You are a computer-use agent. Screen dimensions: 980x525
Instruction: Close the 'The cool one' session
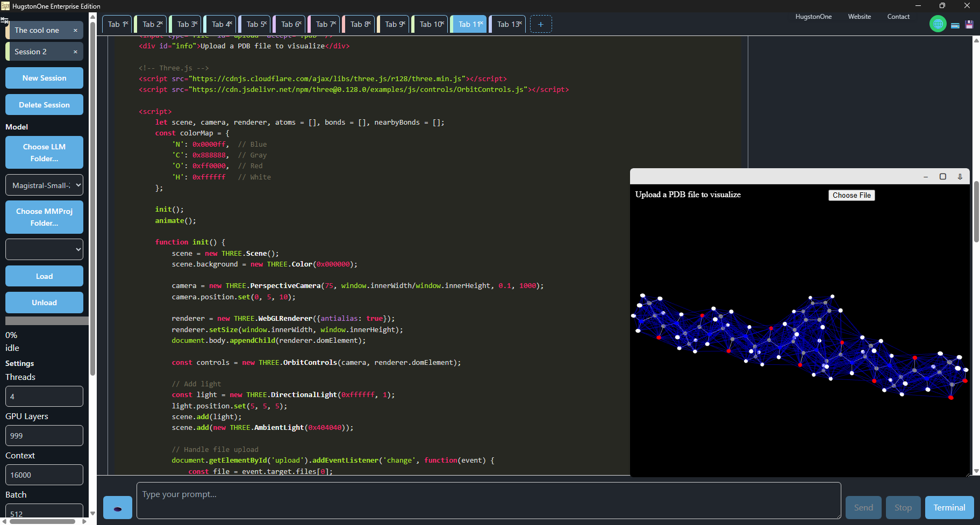[x=75, y=31]
